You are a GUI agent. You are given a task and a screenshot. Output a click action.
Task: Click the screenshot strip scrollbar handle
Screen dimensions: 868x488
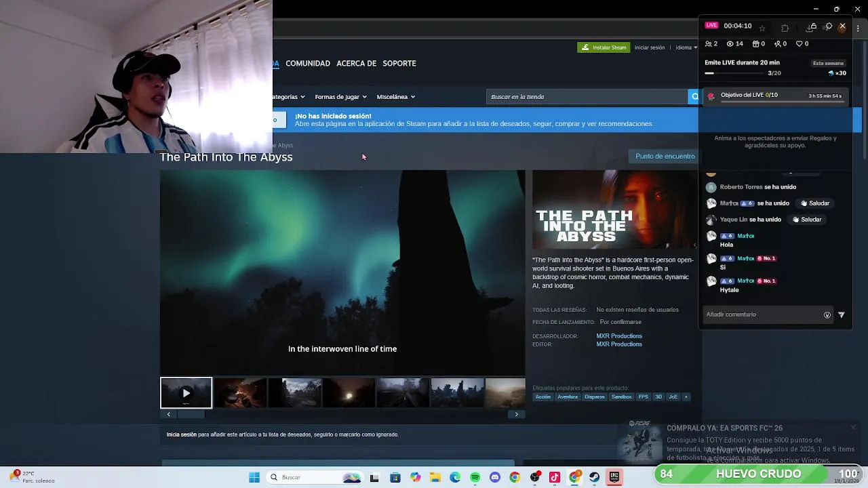tap(191, 414)
